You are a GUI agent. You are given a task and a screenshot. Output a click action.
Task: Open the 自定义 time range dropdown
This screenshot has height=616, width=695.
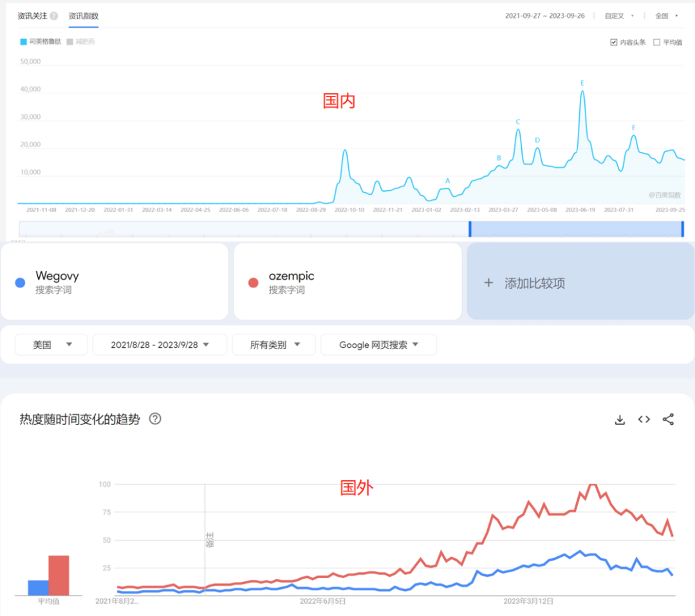pos(619,16)
